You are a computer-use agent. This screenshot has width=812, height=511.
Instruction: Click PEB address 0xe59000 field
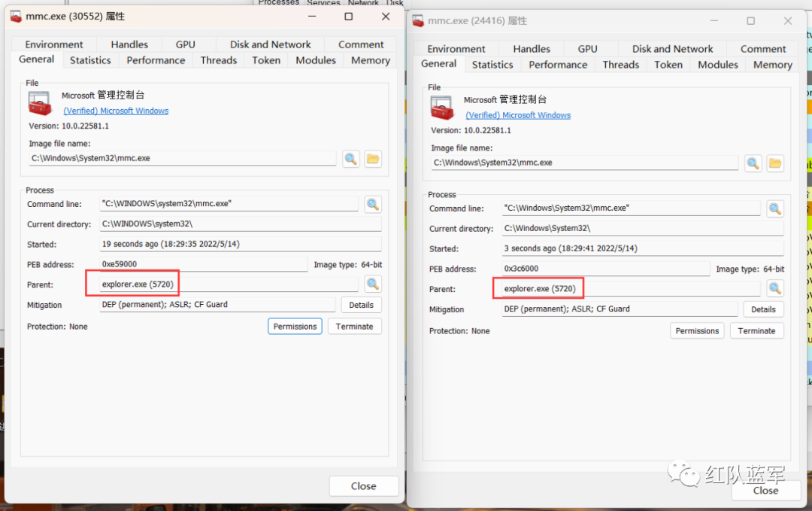click(x=204, y=264)
